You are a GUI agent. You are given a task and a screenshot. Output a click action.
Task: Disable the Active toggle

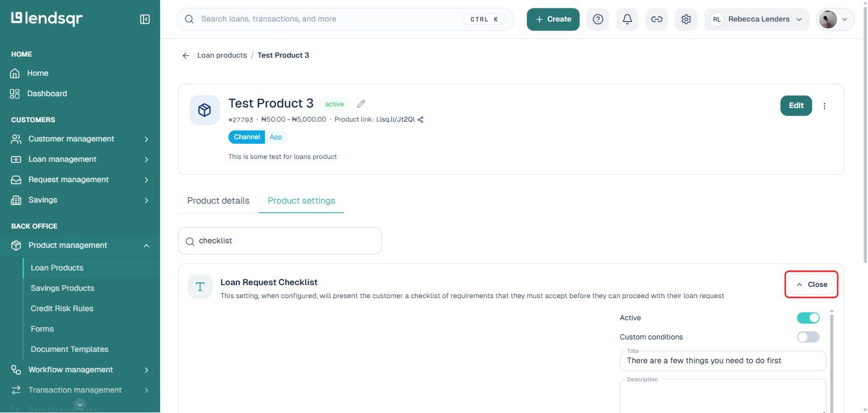tap(808, 318)
